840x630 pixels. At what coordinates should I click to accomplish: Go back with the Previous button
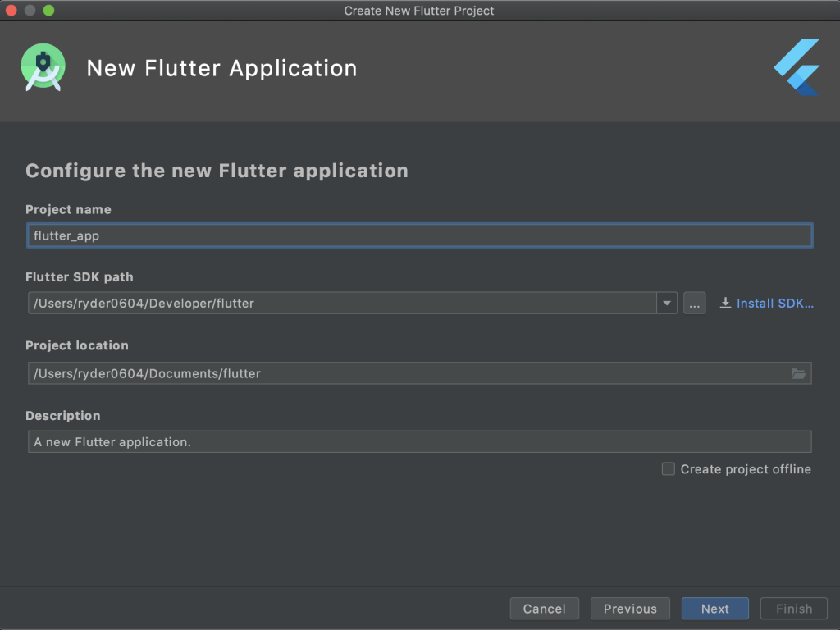[x=630, y=609]
